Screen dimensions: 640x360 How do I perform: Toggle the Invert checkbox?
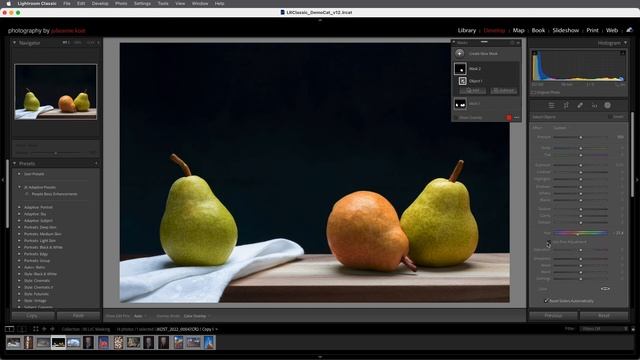(610, 117)
